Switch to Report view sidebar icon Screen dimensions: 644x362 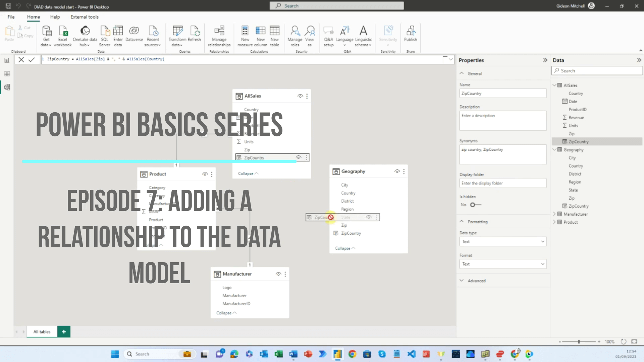[7, 60]
